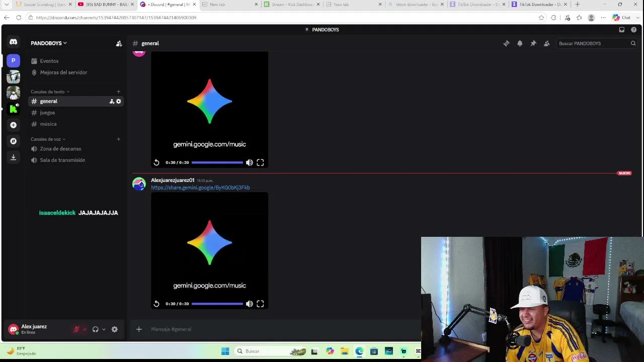Toggle the member list icon
644x362 pixels.
[x=547, y=44]
